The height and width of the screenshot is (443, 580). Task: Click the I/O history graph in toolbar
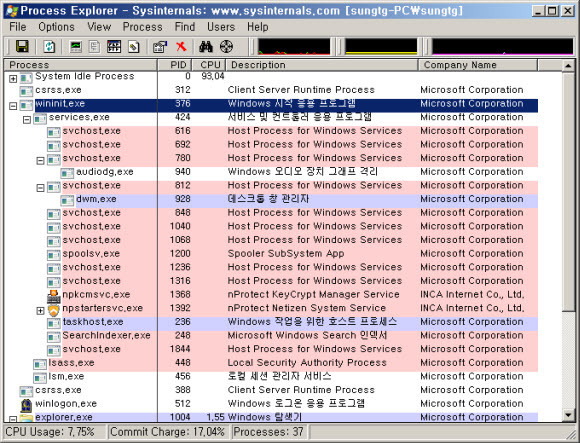coord(503,47)
